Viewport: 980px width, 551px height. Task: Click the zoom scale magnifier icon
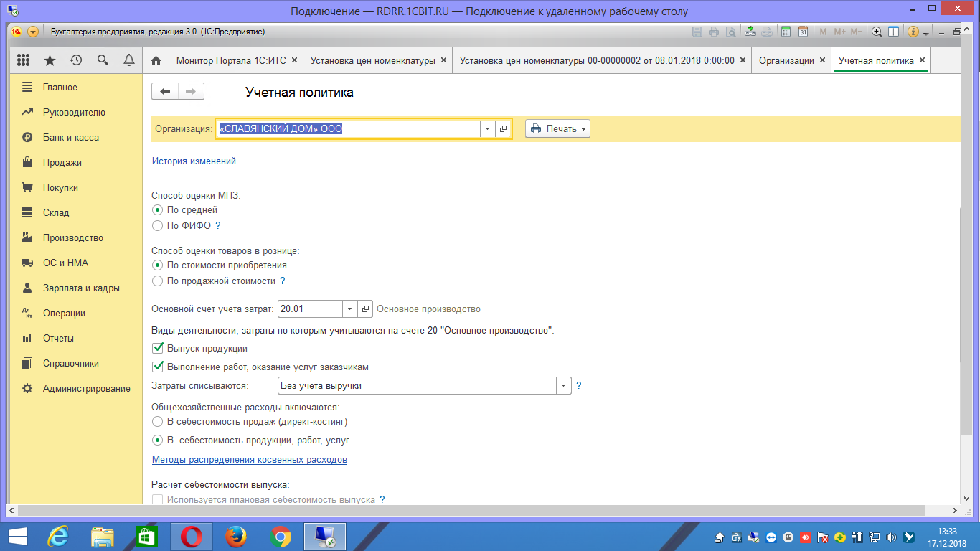877,32
